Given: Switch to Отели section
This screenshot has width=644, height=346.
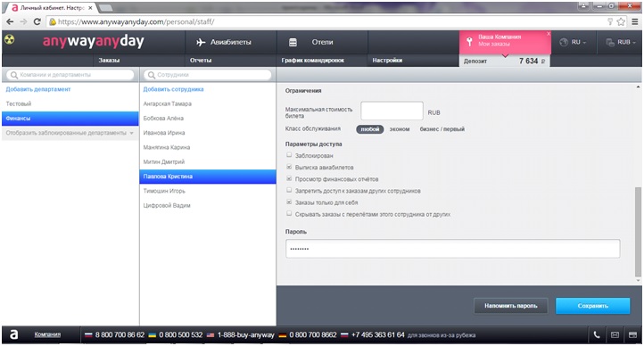Looking at the screenshot, I should pyautogui.click(x=322, y=42).
